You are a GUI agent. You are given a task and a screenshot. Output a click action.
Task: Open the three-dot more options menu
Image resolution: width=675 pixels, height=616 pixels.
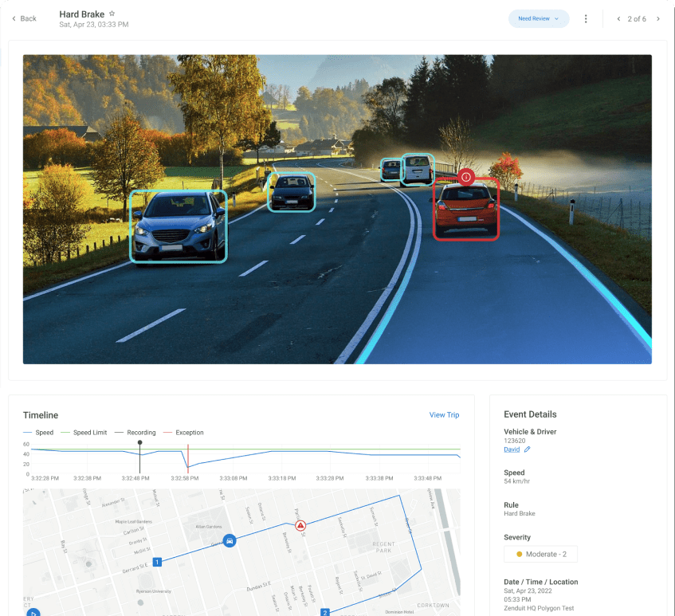point(586,18)
